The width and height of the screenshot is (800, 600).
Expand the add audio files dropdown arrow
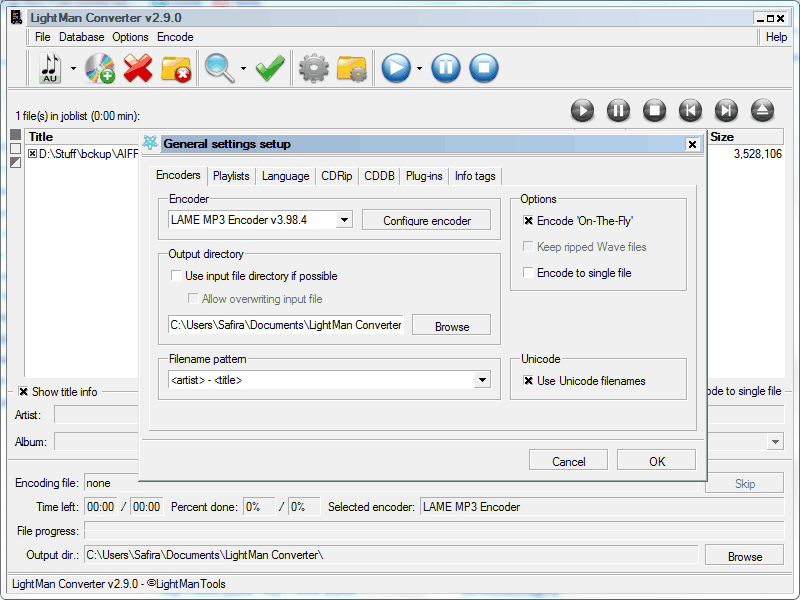[x=73, y=68]
